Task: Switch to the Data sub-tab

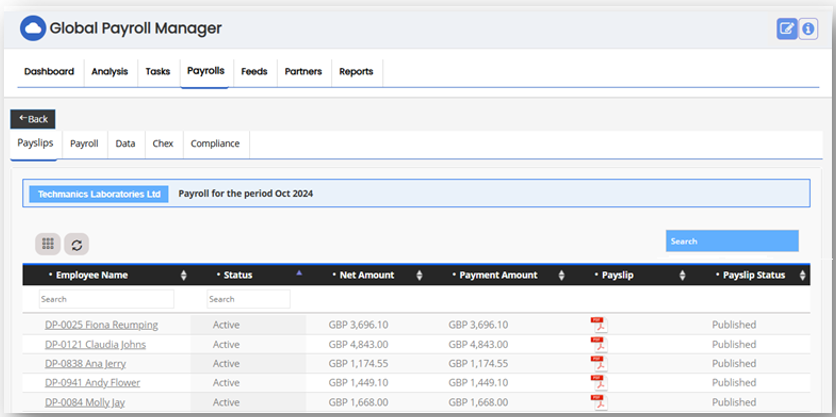Action: (x=125, y=144)
